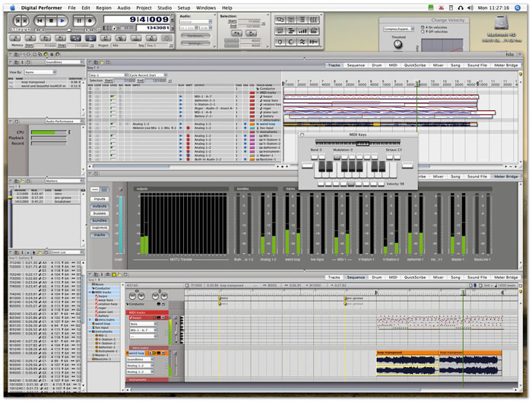Click the main counter display 9|4|009

(138, 19)
